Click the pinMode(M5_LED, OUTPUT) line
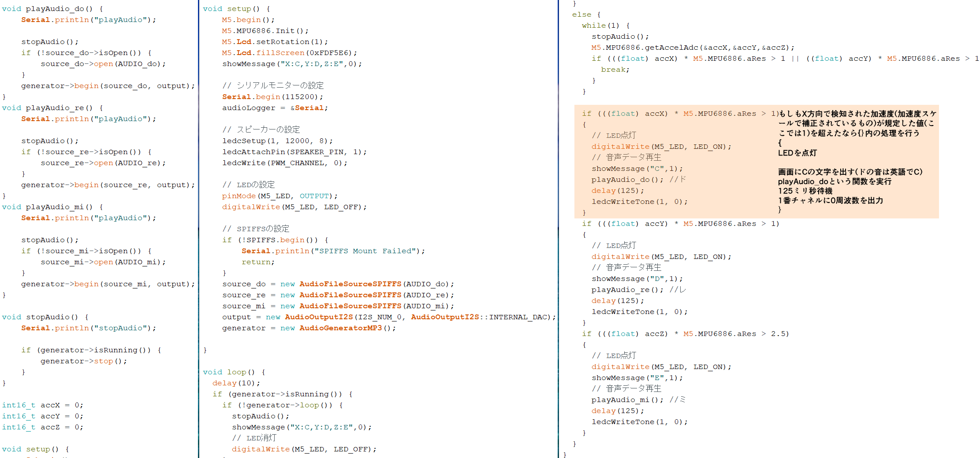Viewport: 980px width, 458px height. click(x=279, y=196)
